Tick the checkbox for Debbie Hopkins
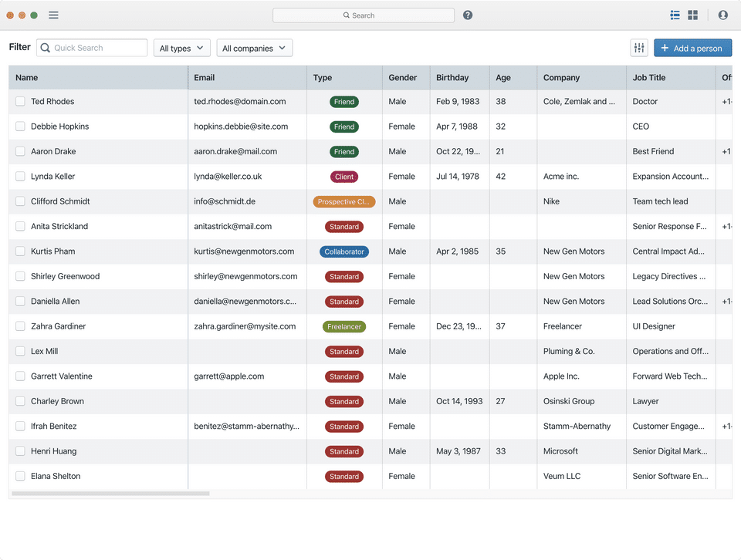Screen dimensions: 741x560 click(x=20, y=127)
